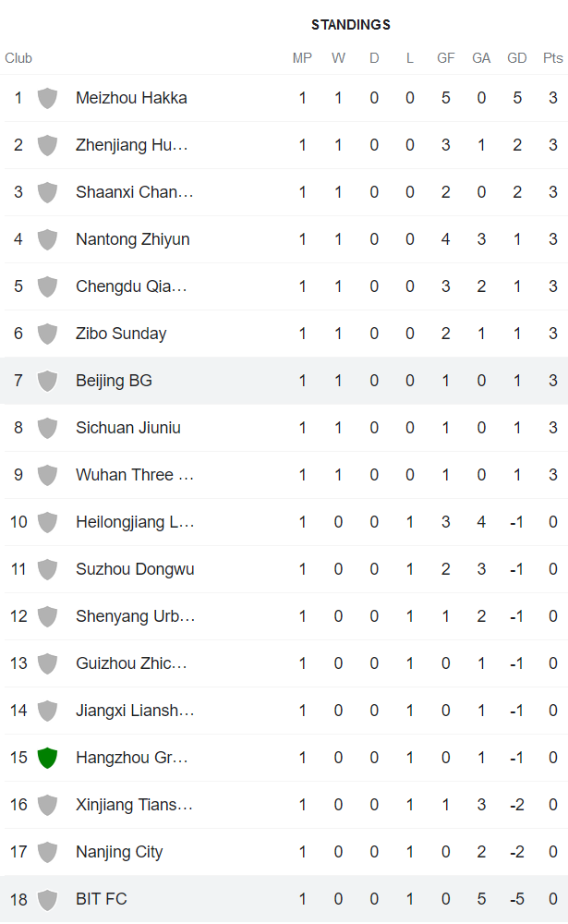This screenshot has height=924, width=568.
Task: Click the Zhenjiang Hu club badge
Action: click(46, 145)
